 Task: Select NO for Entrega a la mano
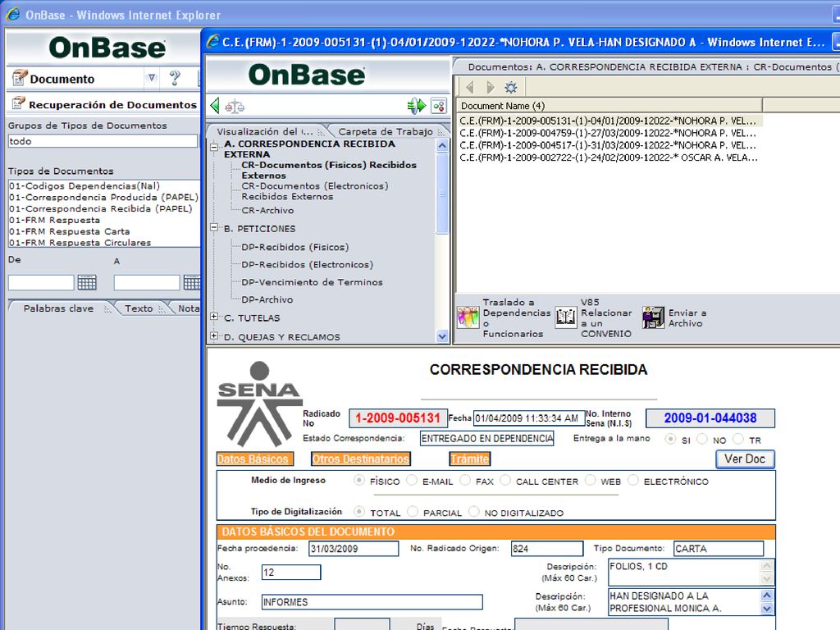click(x=702, y=439)
